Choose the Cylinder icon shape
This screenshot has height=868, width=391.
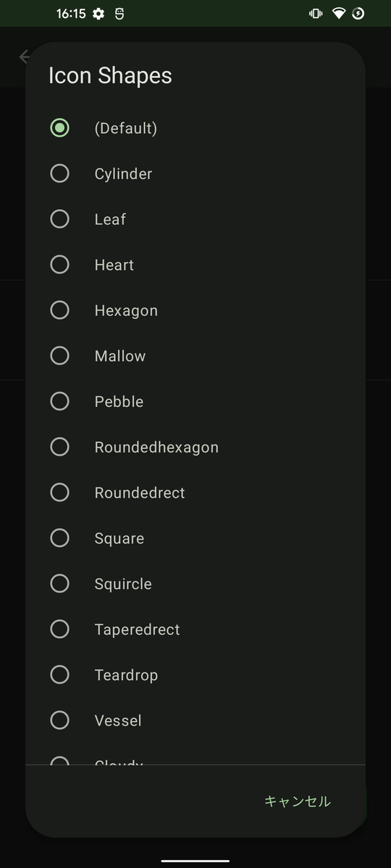(195, 174)
